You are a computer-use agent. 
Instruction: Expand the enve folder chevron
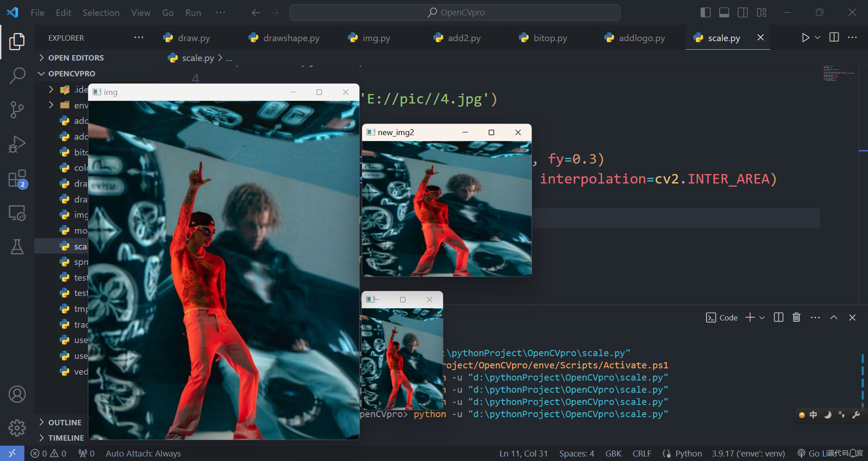pyautogui.click(x=51, y=105)
